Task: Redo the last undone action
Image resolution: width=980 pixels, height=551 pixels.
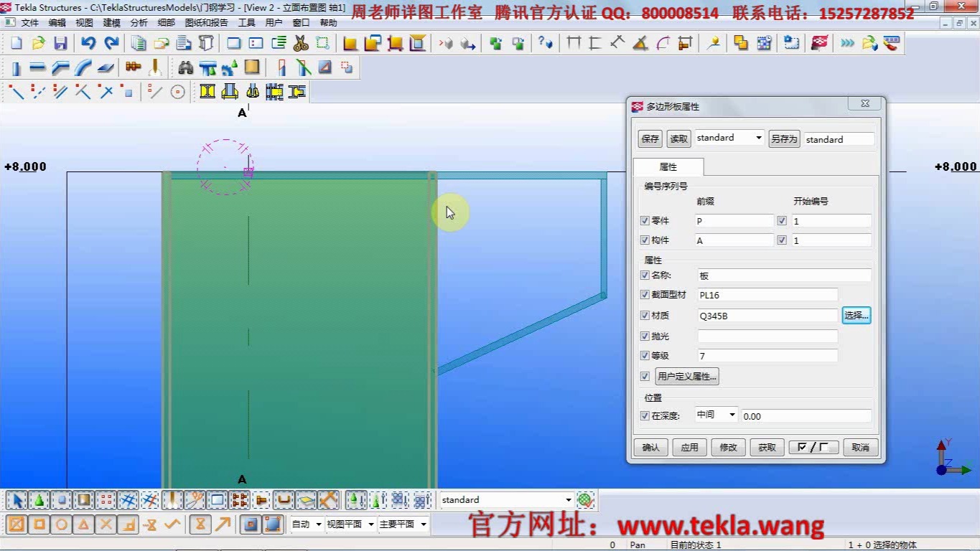Action: (x=111, y=44)
